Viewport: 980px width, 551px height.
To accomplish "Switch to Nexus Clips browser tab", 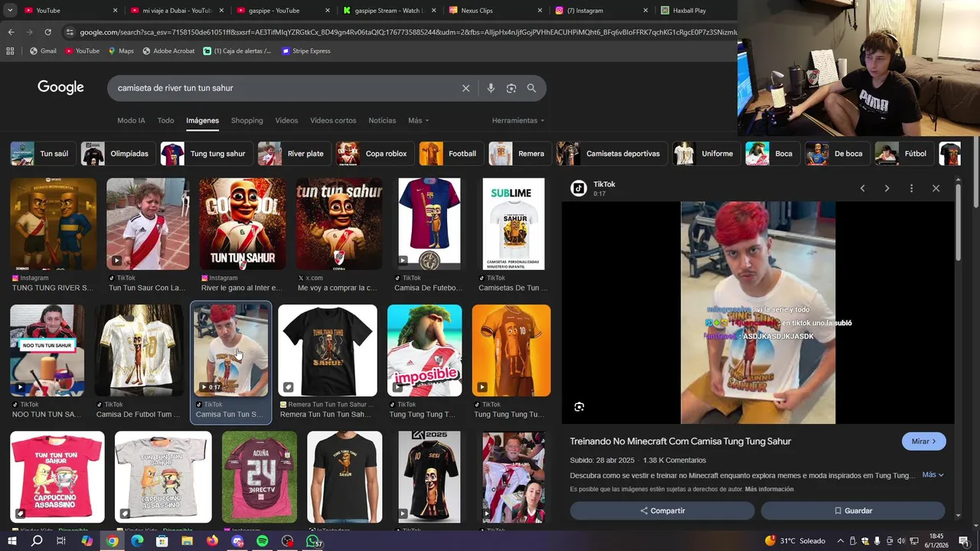I will [495, 11].
